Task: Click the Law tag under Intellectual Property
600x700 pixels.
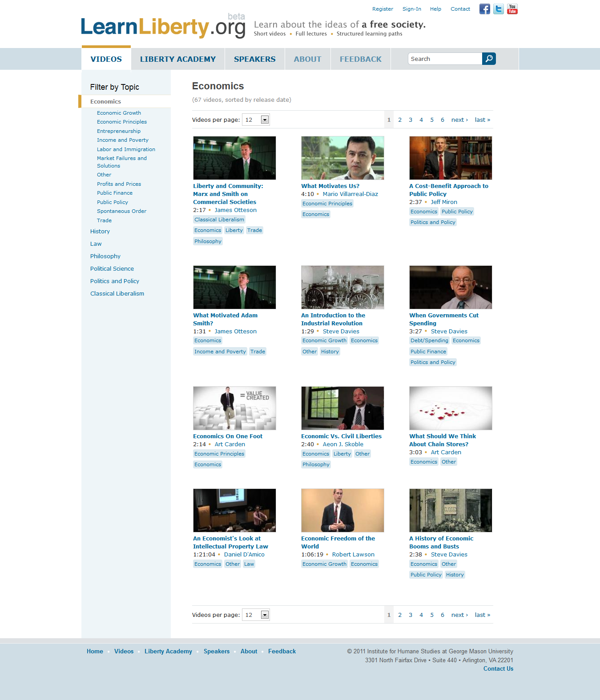Action: 249,564
